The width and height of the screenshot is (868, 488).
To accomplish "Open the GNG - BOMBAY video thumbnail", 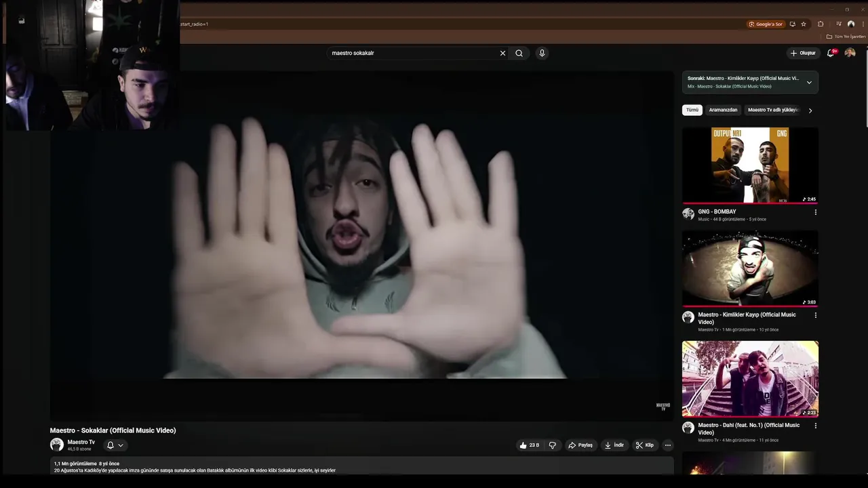I will [750, 165].
